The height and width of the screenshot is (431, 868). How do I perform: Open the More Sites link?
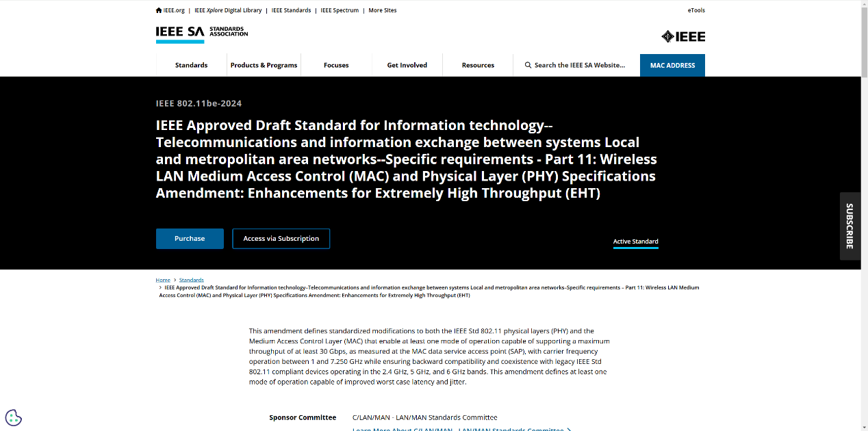click(x=383, y=10)
